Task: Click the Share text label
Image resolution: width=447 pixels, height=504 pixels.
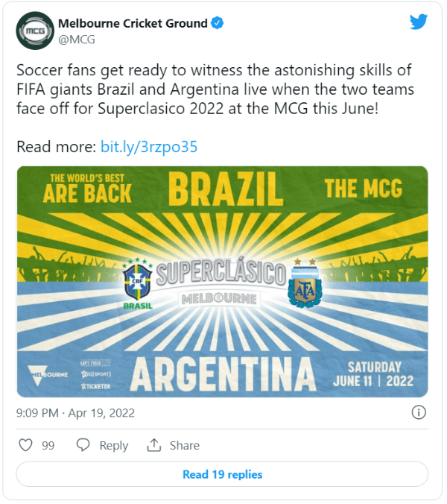Action: click(184, 445)
